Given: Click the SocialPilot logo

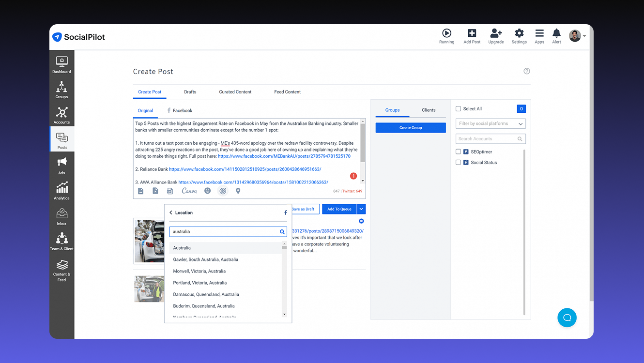Looking at the screenshot, I should tap(78, 37).
